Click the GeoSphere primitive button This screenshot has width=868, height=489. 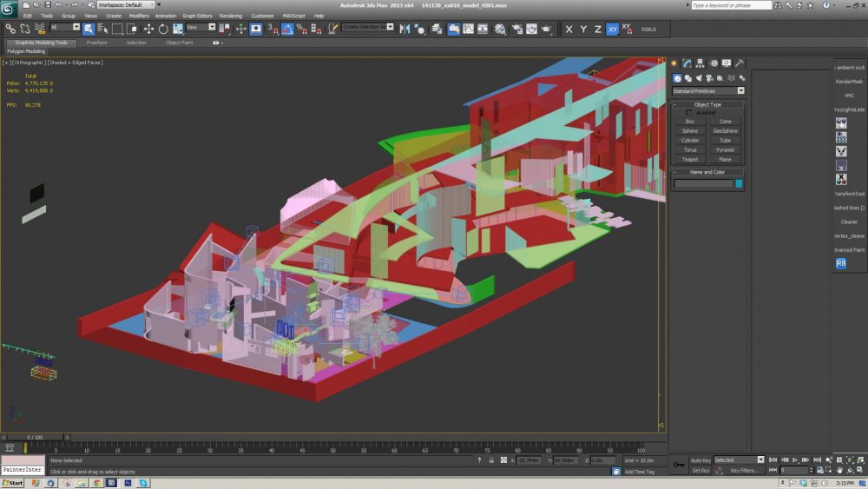tap(725, 130)
